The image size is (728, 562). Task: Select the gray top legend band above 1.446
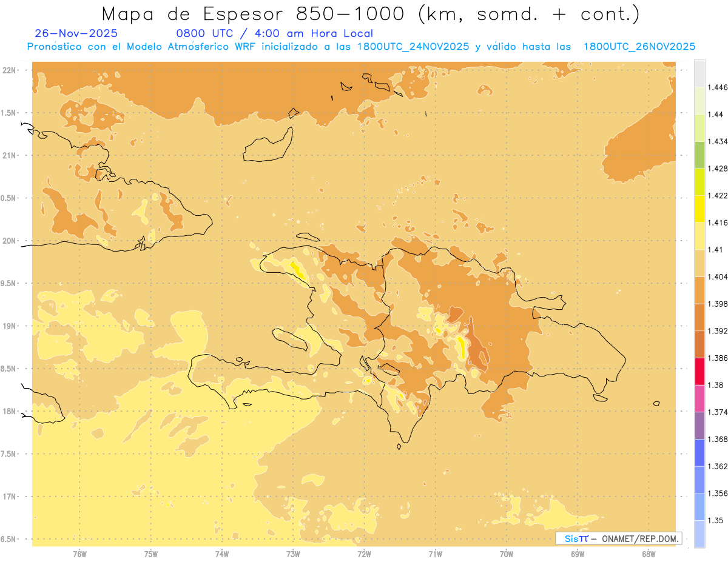pos(699,74)
